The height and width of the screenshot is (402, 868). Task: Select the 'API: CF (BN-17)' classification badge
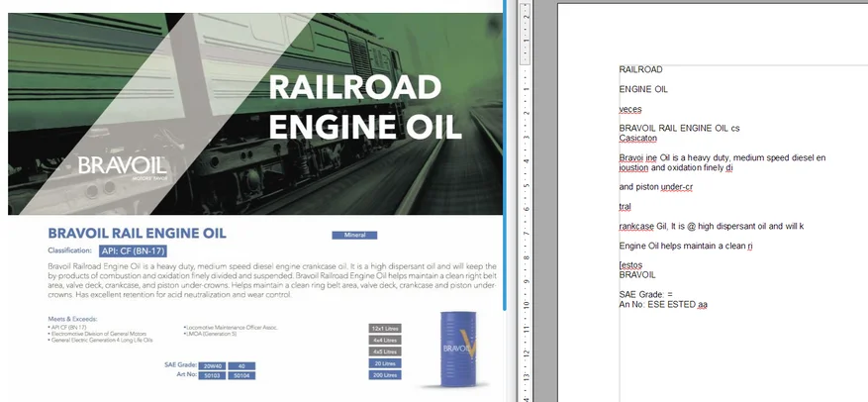coord(133,251)
